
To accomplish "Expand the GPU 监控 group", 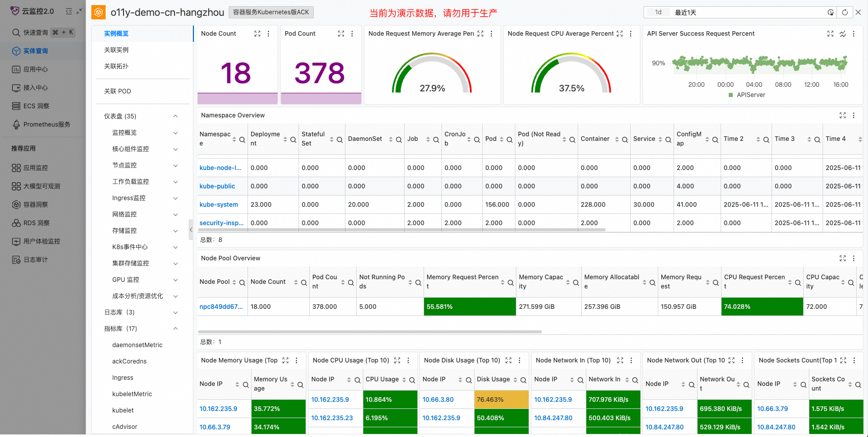I will (x=176, y=280).
